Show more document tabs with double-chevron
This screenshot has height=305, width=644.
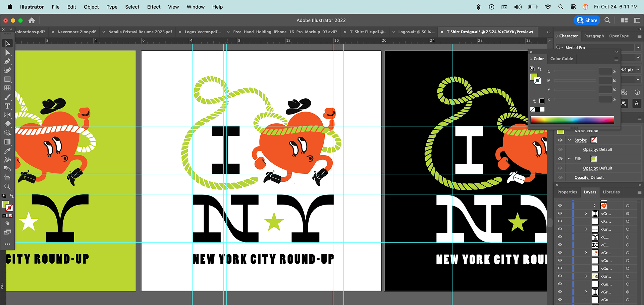[549, 32]
